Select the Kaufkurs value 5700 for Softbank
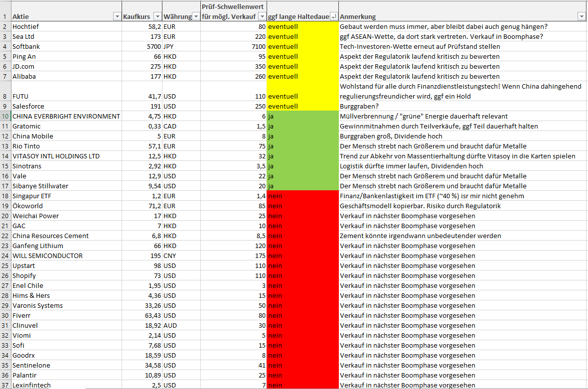Screen dimensions: 588x389 point(142,46)
